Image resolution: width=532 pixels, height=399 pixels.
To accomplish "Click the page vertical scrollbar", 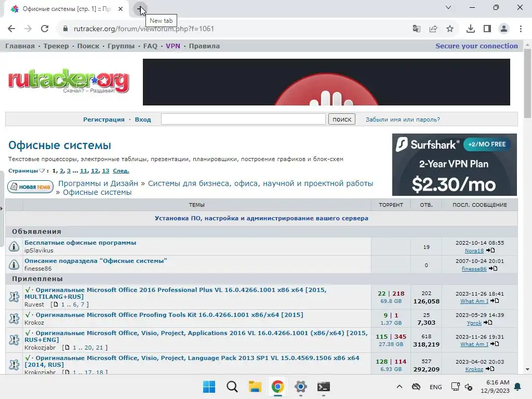I will [x=527, y=83].
